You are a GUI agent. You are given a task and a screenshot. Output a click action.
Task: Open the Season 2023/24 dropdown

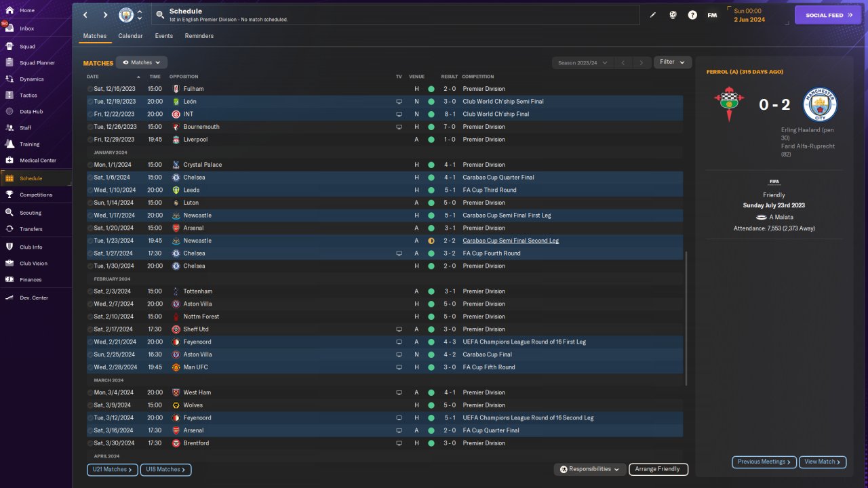[x=583, y=62]
